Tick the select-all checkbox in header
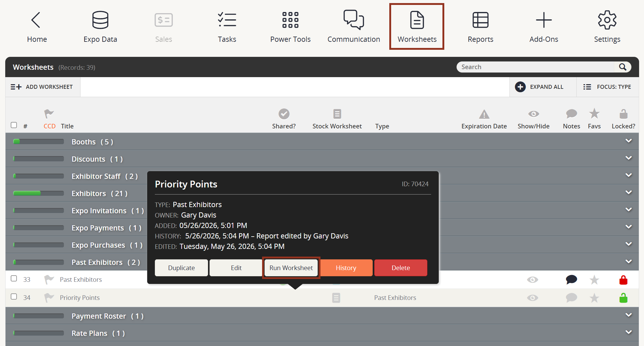The width and height of the screenshot is (644, 346). tap(14, 125)
